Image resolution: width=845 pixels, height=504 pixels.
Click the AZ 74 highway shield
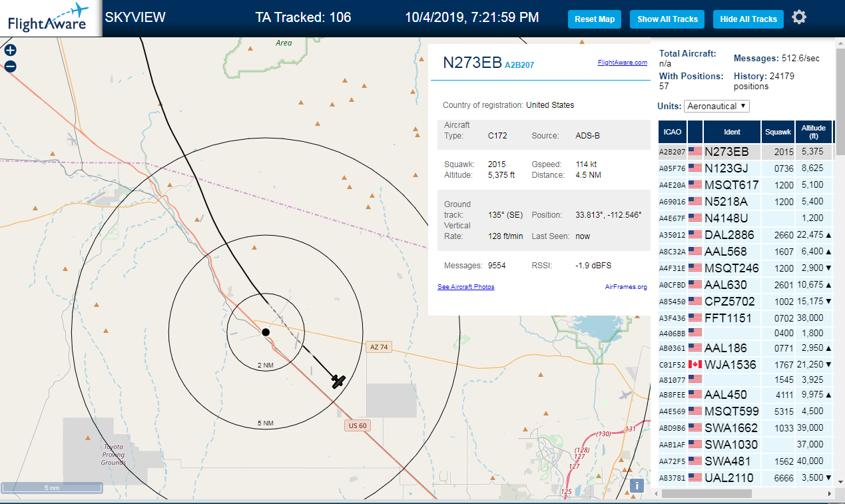[x=378, y=347]
